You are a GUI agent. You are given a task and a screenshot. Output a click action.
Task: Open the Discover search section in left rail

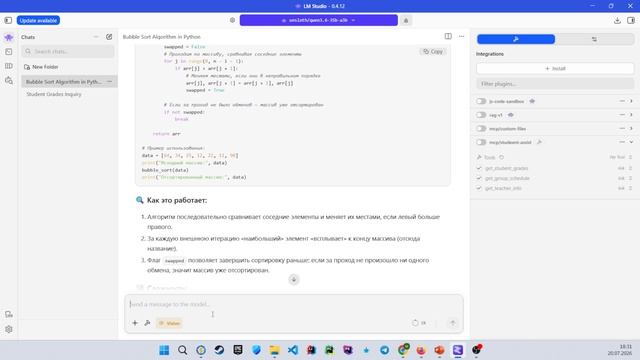coord(9,80)
